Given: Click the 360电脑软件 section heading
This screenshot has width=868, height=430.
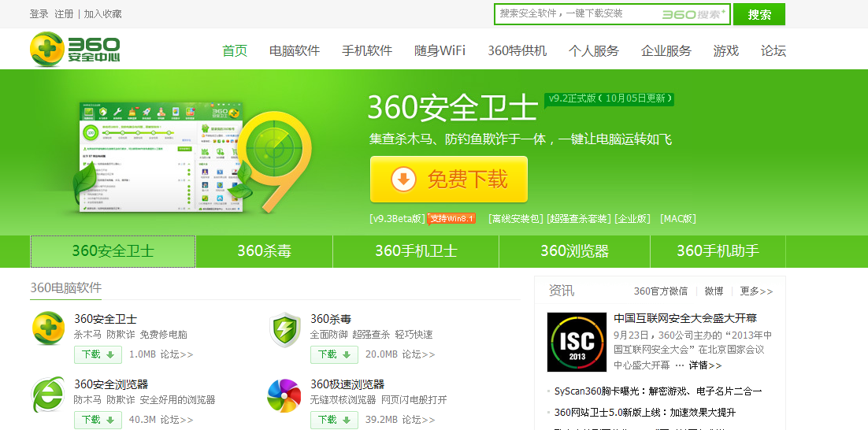Looking at the screenshot, I should (66, 287).
